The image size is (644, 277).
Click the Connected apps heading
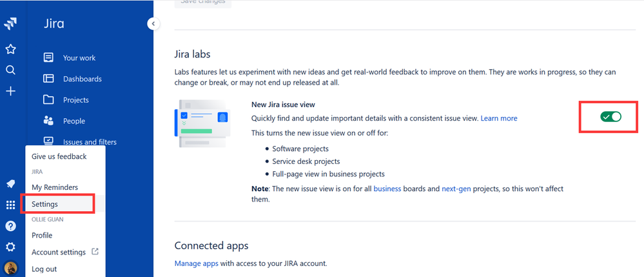tap(211, 246)
